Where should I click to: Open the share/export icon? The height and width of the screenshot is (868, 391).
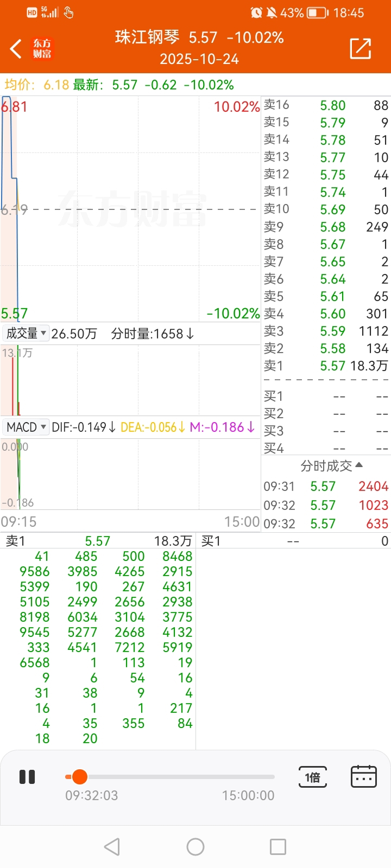coord(361,48)
